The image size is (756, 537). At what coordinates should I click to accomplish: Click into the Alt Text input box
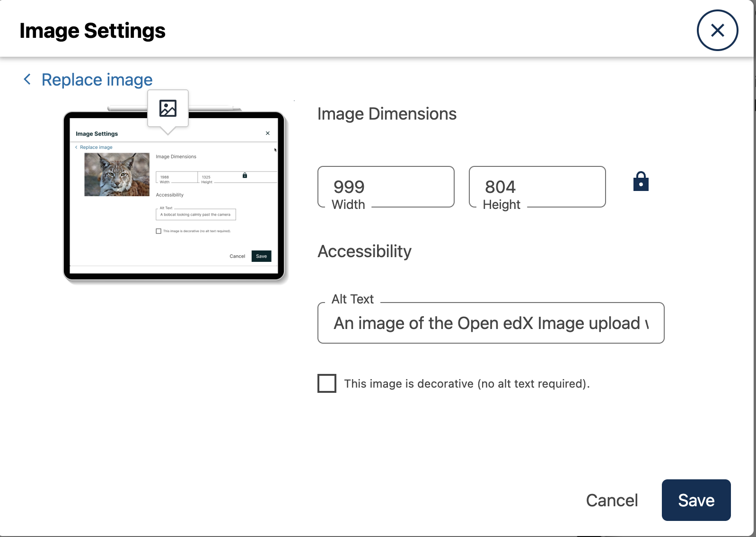pyautogui.click(x=491, y=323)
